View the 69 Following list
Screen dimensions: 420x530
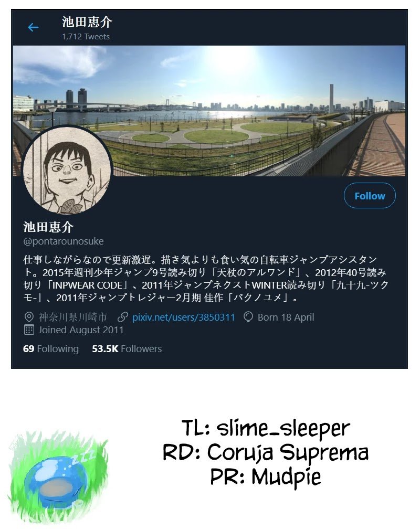(51, 348)
